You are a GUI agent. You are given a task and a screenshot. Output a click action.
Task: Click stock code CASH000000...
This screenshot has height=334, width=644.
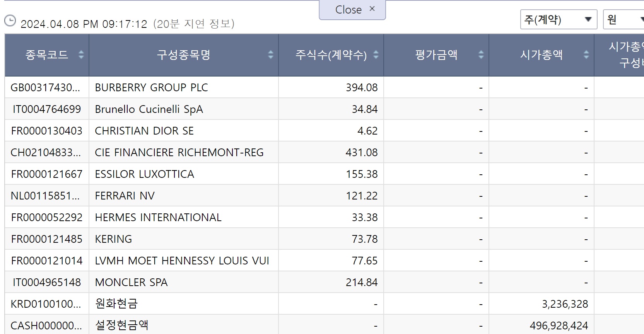(x=46, y=325)
